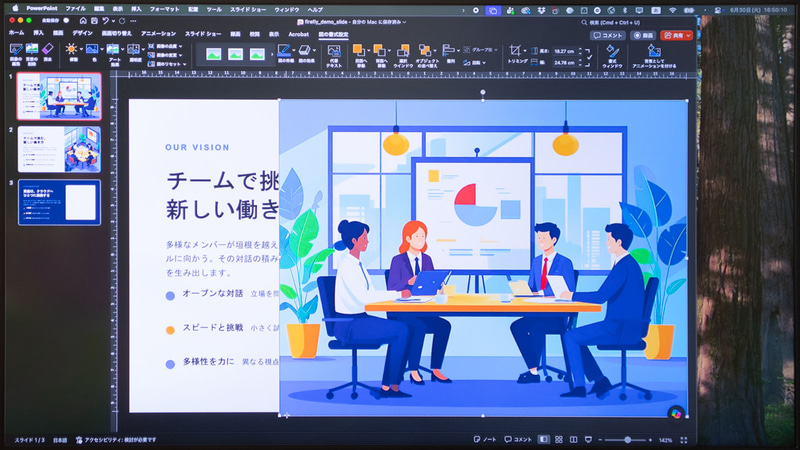Open the file name save-location dropdown
The width and height of the screenshot is (800, 450).
coord(405,22)
